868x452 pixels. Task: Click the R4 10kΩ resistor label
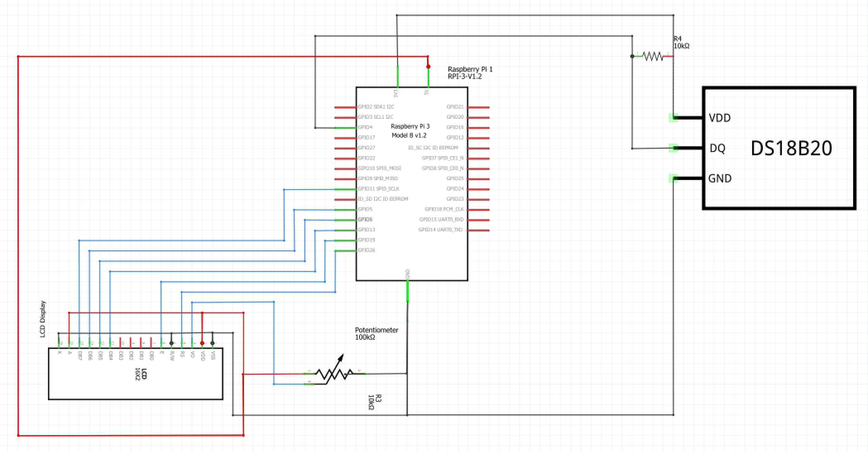point(681,42)
